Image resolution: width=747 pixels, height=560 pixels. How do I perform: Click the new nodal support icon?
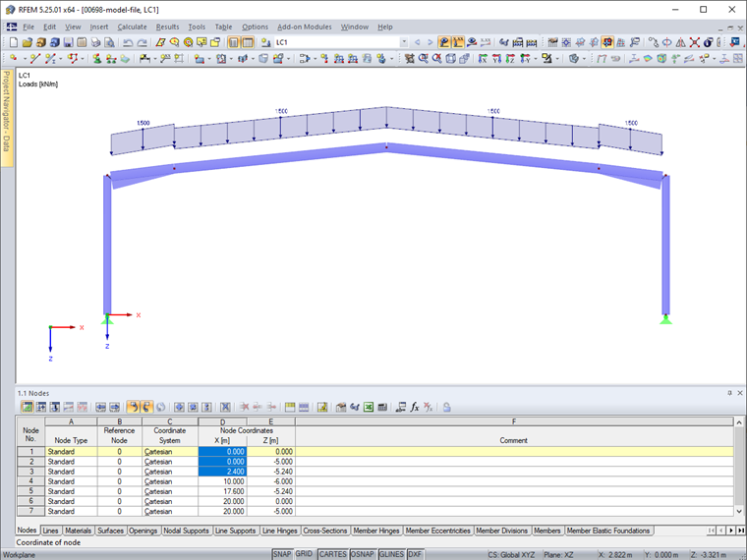point(97,59)
